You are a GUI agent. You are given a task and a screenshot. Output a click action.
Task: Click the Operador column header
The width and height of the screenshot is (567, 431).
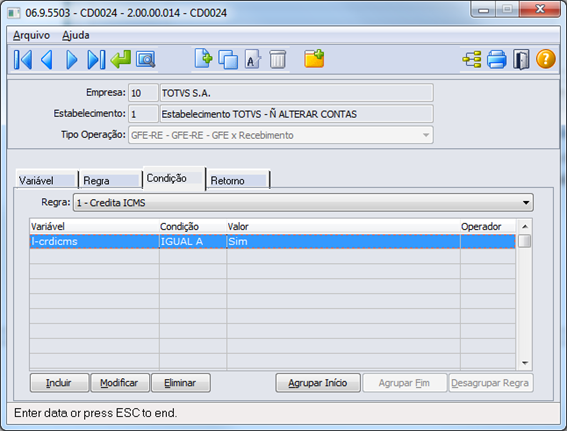[x=488, y=227]
